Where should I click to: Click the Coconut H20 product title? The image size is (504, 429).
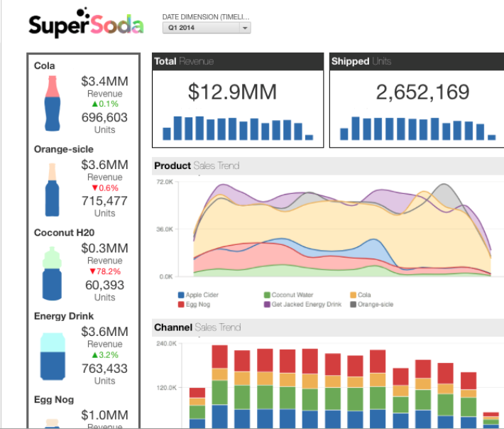click(65, 232)
